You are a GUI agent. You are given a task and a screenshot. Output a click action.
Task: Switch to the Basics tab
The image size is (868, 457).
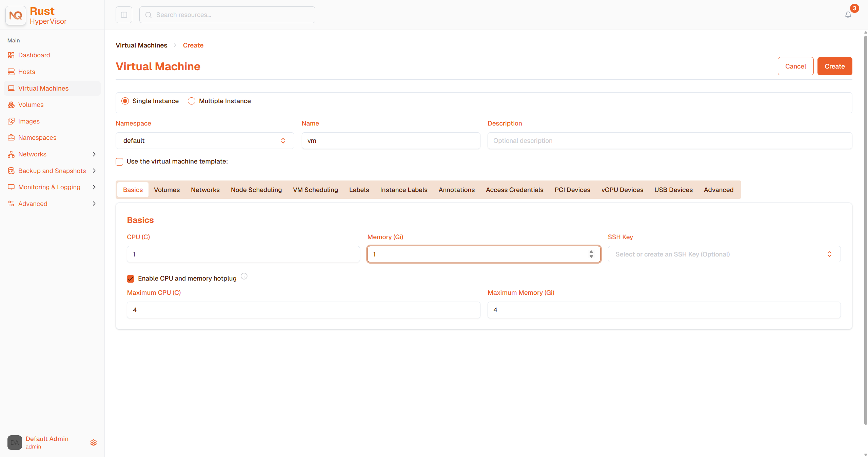[133, 190]
